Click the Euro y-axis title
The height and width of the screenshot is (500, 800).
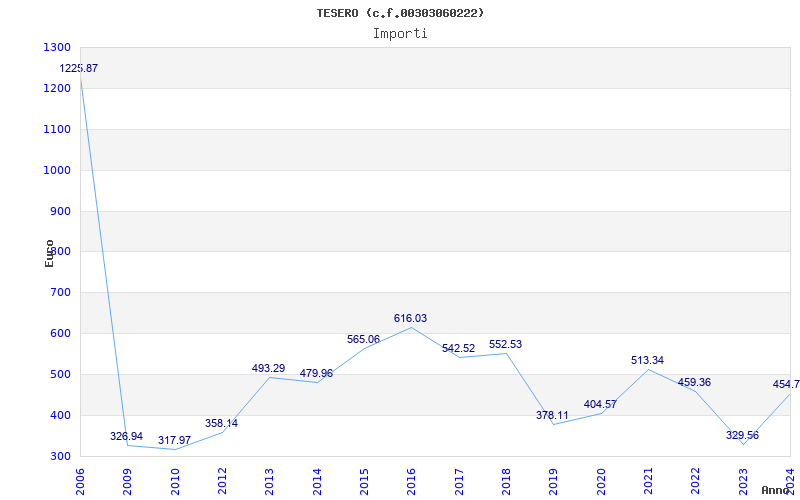49,254
